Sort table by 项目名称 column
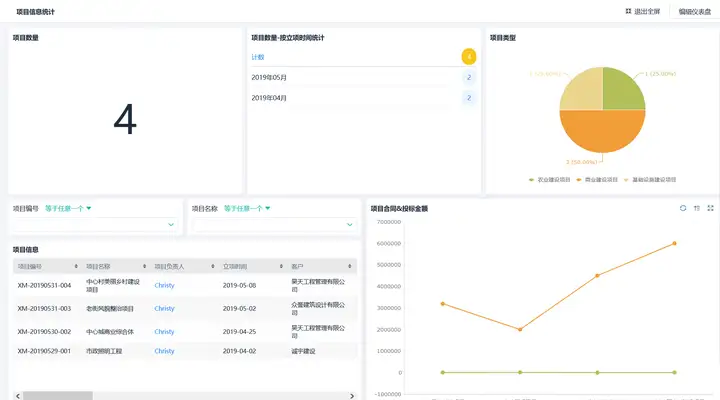Image resolution: width=720 pixels, height=400 pixels. 144,266
